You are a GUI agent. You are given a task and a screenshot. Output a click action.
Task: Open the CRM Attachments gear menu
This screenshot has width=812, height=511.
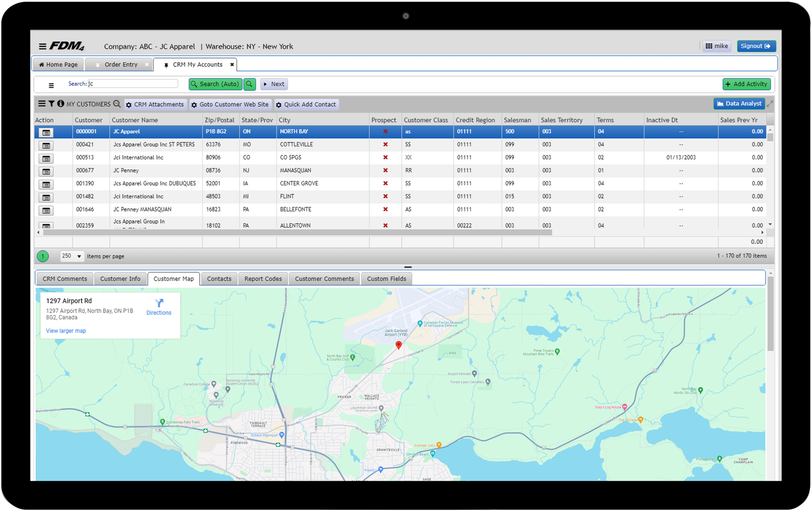point(156,105)
